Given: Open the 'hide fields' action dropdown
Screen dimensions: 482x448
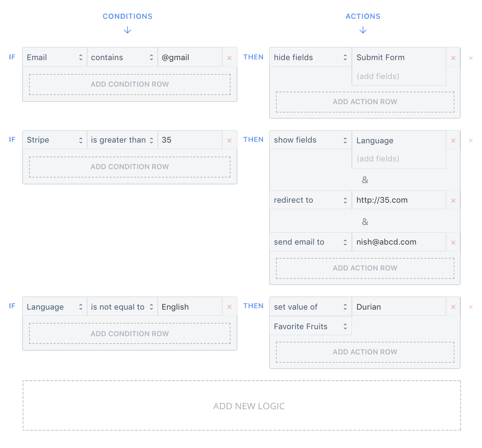Looking at the screenshot, I should [x=310, y=57].
